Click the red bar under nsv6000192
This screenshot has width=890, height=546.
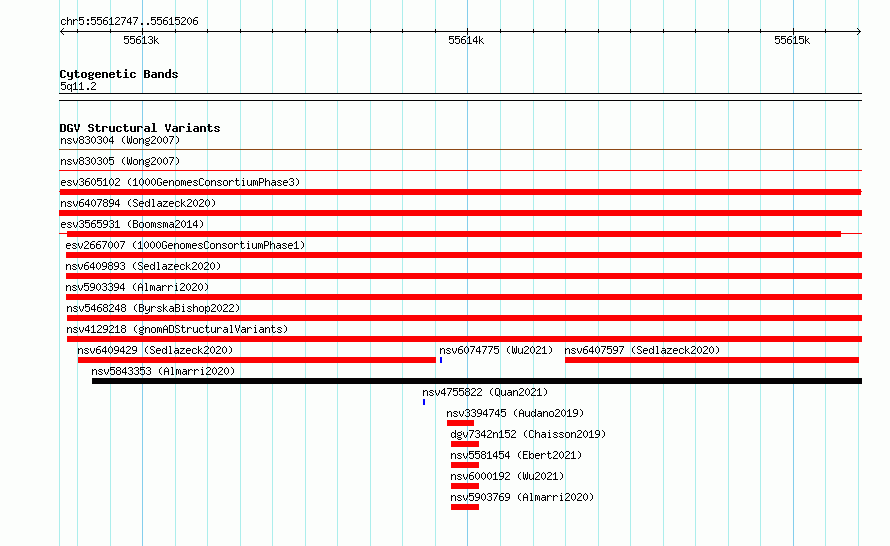(465, 486)
